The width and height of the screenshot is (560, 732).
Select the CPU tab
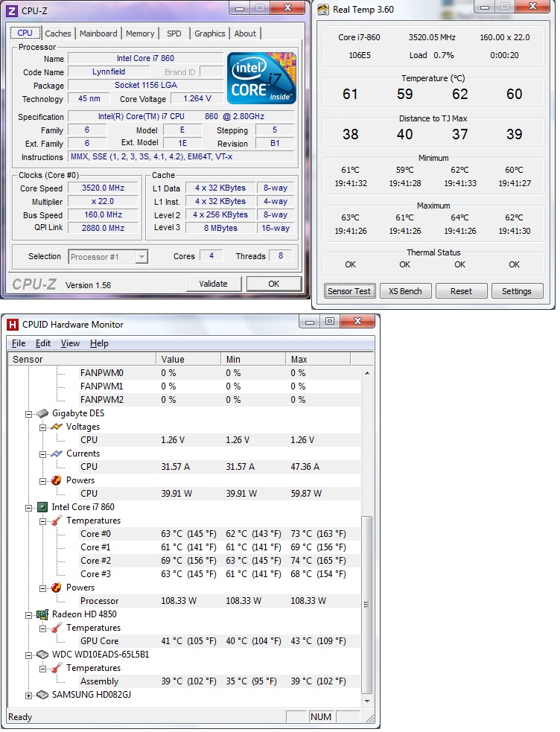pyautogui.click(x=25, y=33)
